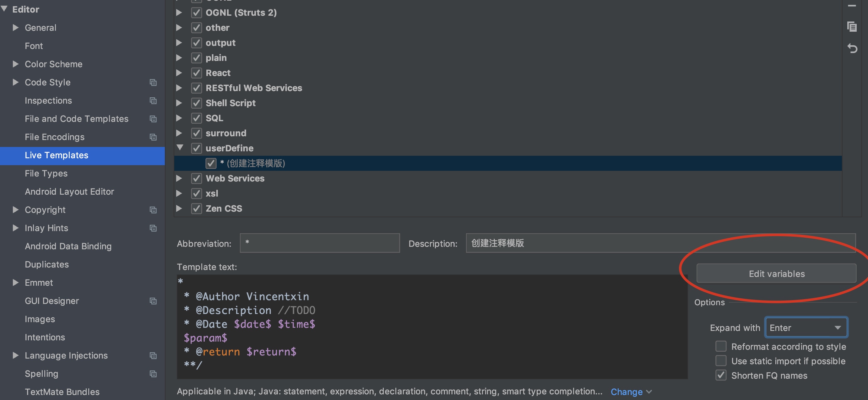This screenshot has width=868, height=400.
Task: Expand the Code Style settings node
Action: pos(15,82)
